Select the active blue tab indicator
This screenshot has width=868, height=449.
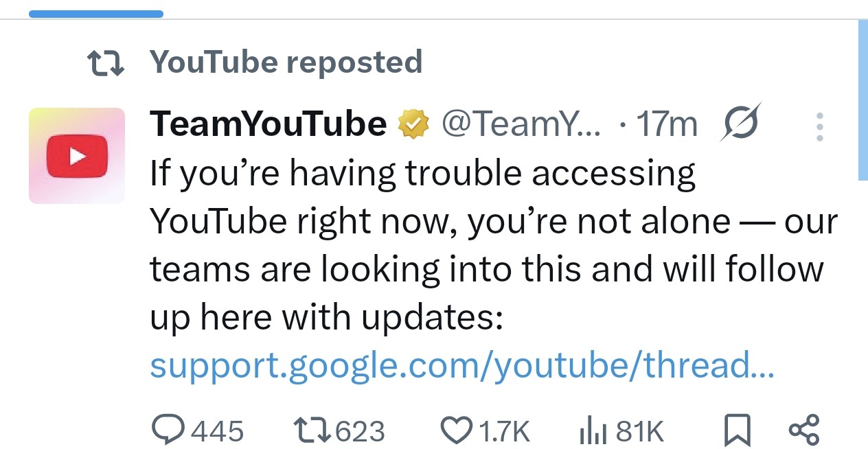tap(96, 11)
